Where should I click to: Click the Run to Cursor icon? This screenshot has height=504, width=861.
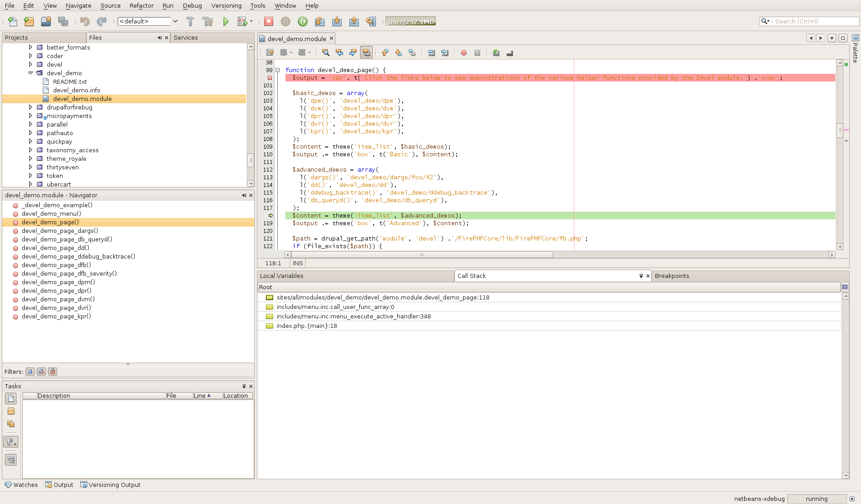371,21
